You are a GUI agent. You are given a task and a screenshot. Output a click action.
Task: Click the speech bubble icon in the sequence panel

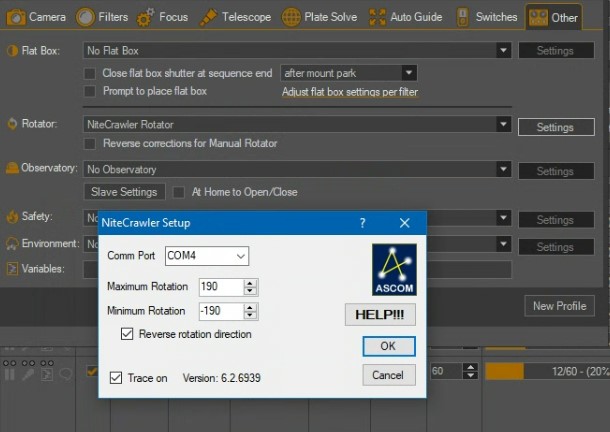(x=65, y=375)
